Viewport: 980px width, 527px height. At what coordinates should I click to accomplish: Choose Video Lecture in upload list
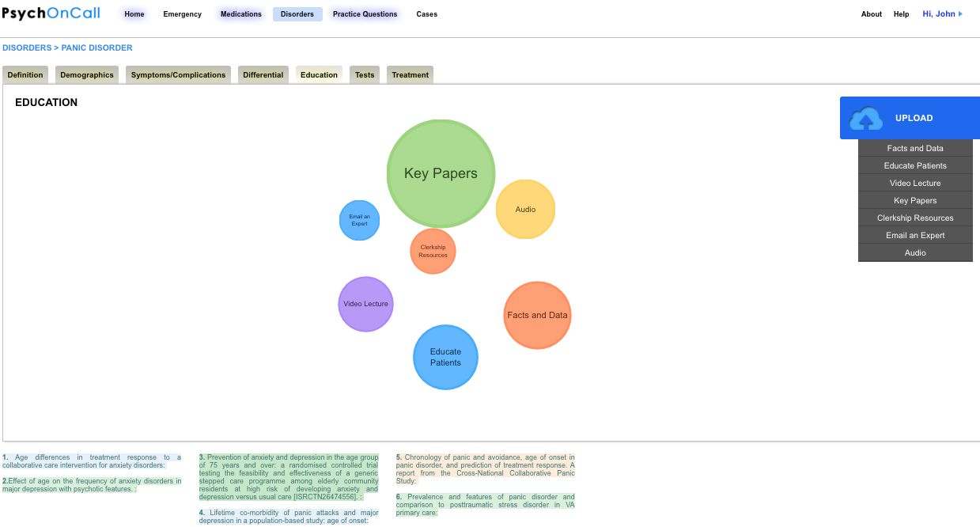point(915,184)
